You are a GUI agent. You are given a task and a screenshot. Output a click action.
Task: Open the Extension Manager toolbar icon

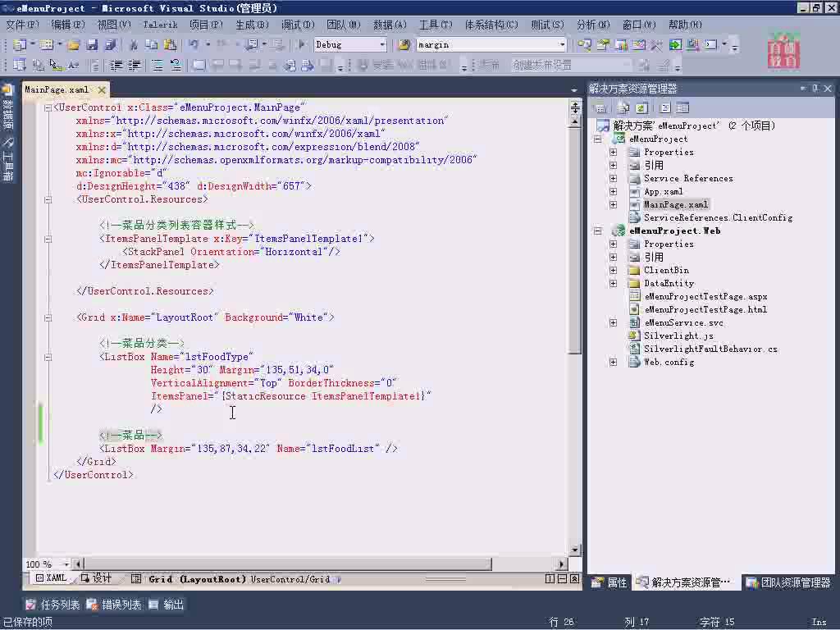pos(692,45)
